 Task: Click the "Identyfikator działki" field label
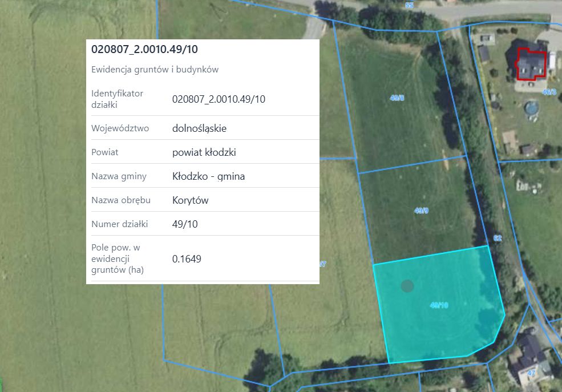(x=117, y=99)
